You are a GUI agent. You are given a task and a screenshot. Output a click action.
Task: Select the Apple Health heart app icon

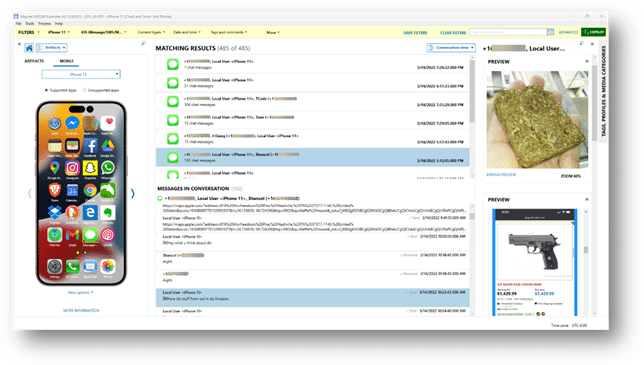point(108,123)
